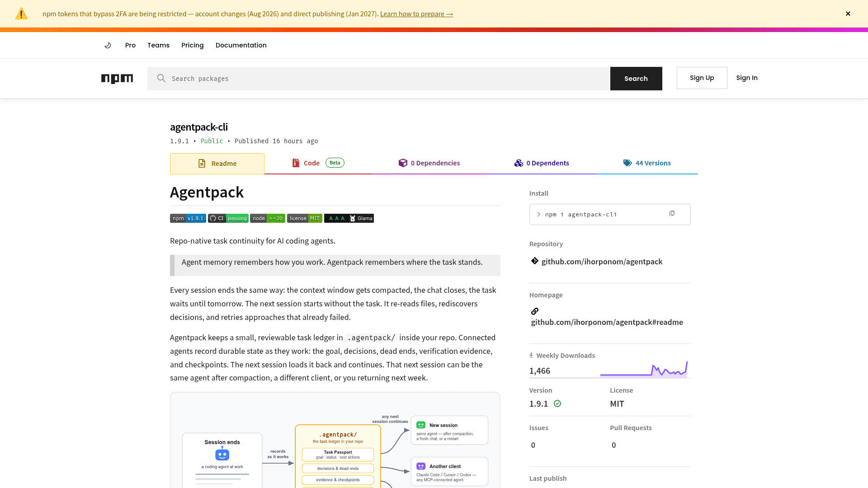
Task: Switch to the Code tab
Action: (318, 163)
